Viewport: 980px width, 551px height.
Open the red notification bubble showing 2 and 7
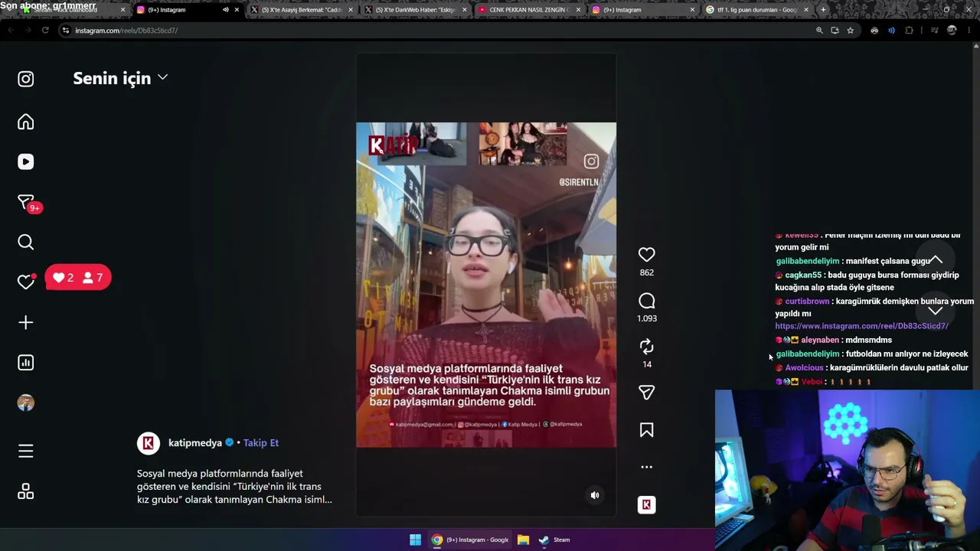point(78,278)
